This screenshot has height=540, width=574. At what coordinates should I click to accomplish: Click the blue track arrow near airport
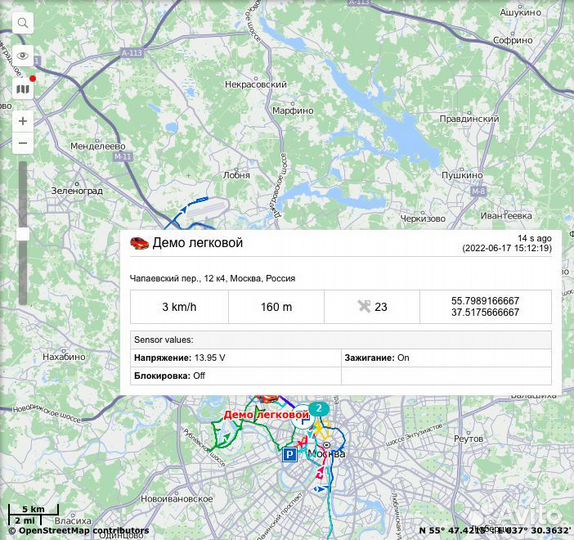pyautogui.click(x=183, y=210)
